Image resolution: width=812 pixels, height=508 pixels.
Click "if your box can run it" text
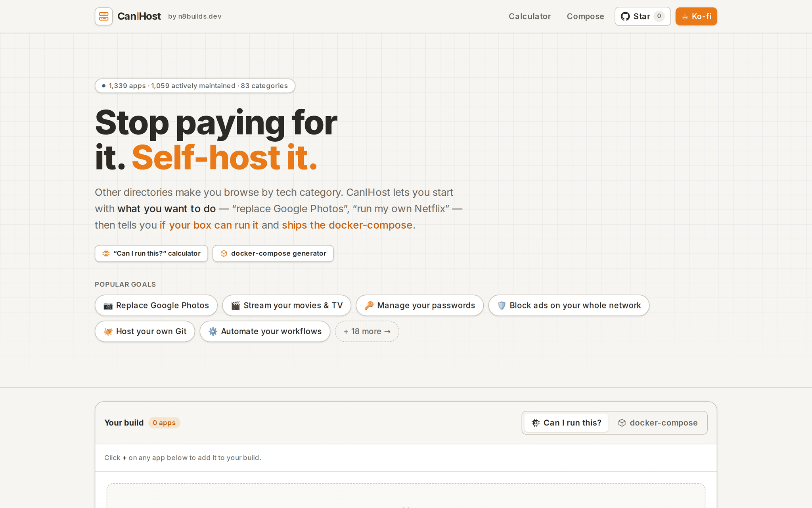[209, 225]
